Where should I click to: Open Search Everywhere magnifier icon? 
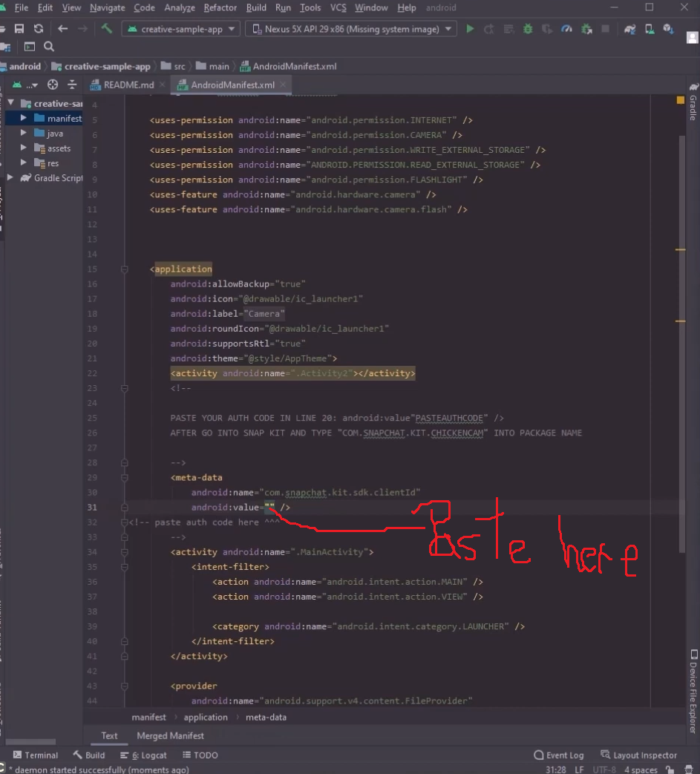coord(49,47)
